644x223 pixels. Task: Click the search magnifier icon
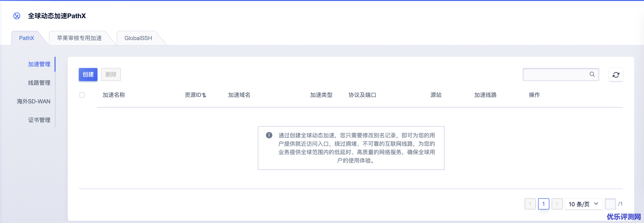coord(592,74)
